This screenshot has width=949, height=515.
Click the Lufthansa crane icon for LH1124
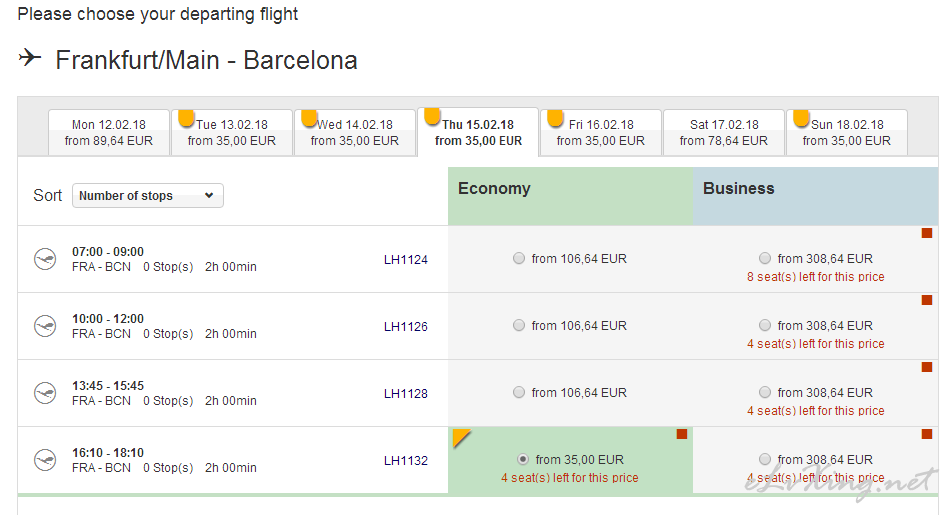45,259
